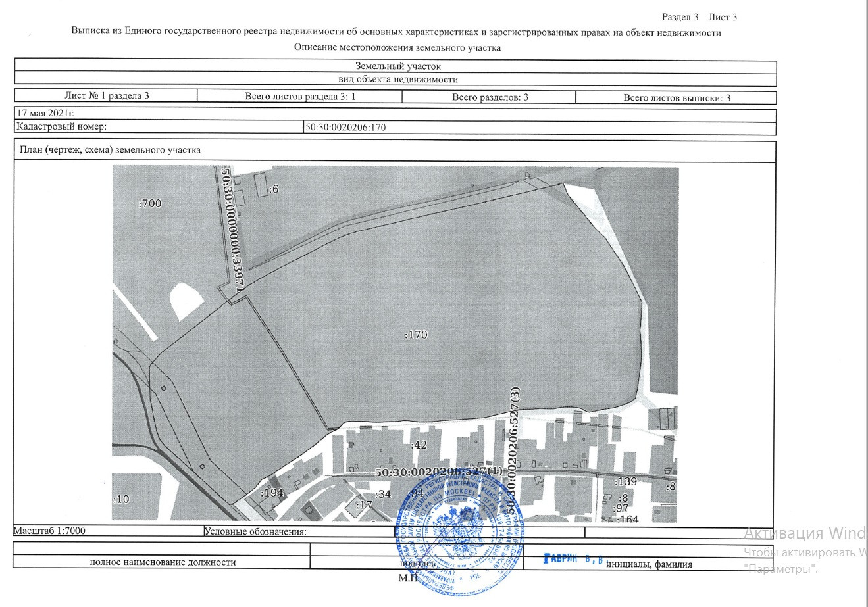
Task: Click the caption "План (чертеж, схема) земельного участка"
Action: click(x=110, y=150)
